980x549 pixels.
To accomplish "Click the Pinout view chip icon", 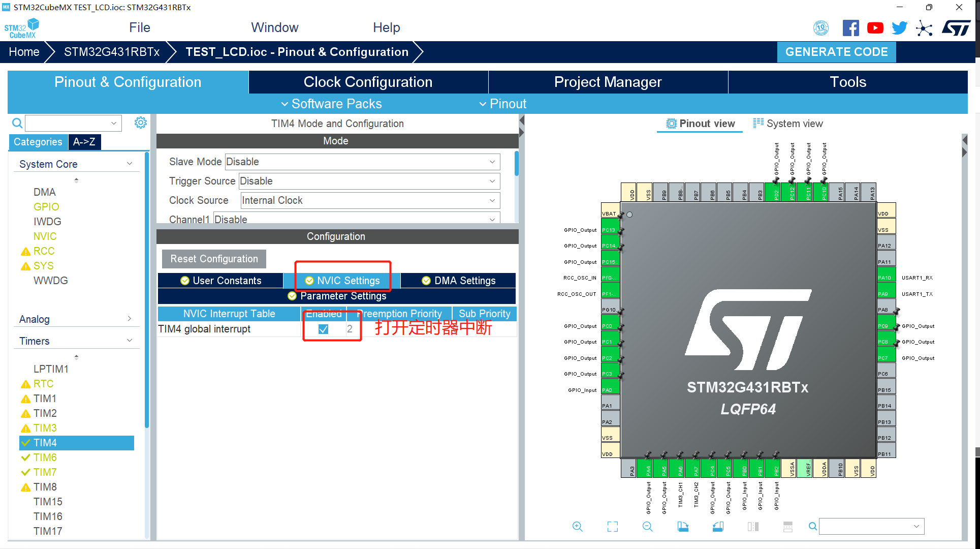I will pyautogui.click(x=672, y=124).
